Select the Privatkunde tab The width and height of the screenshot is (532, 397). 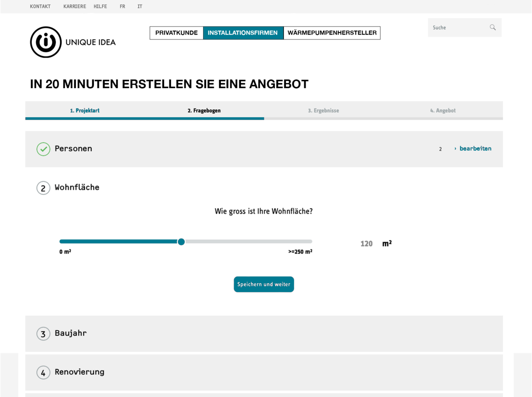tap(176, 33)
